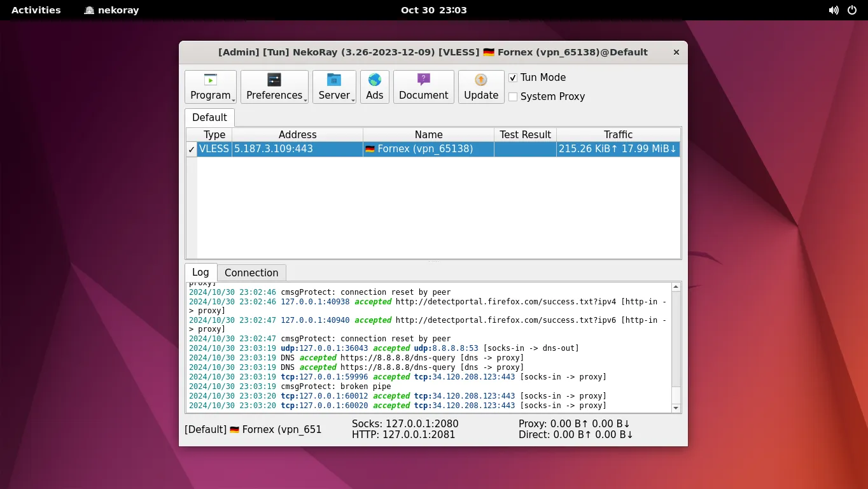Enable the System Proxy checkbox

(513, 97)
